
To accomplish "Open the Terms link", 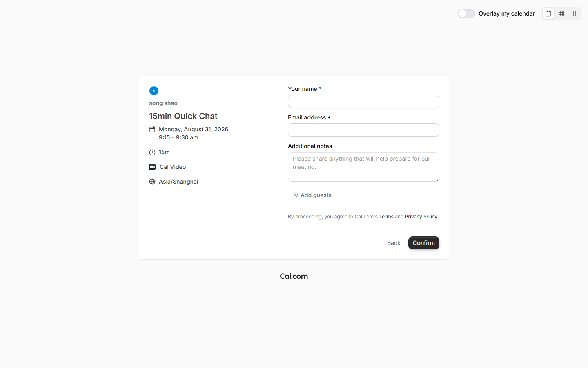I will click(386, 217).
